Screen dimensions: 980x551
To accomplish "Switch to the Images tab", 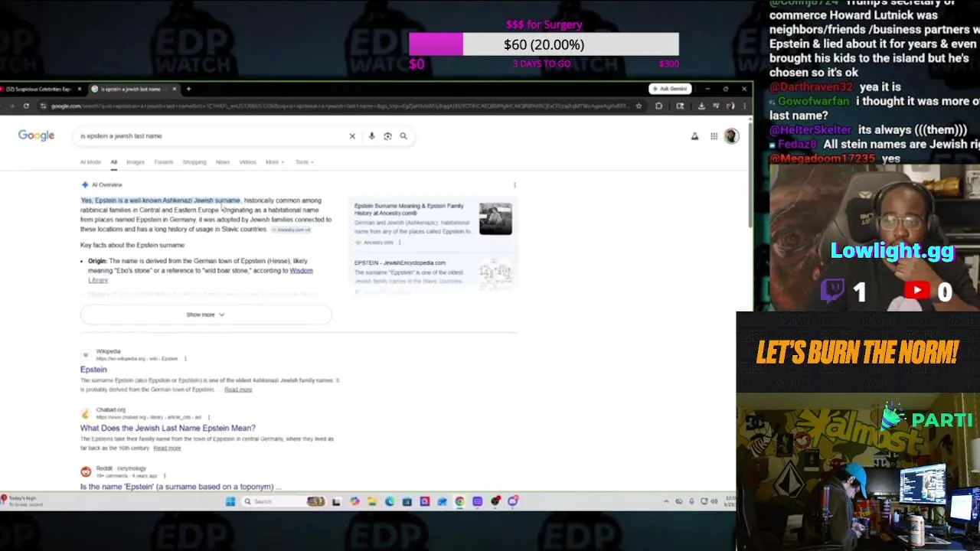I will pyautogui.click(x=135, y=162).
